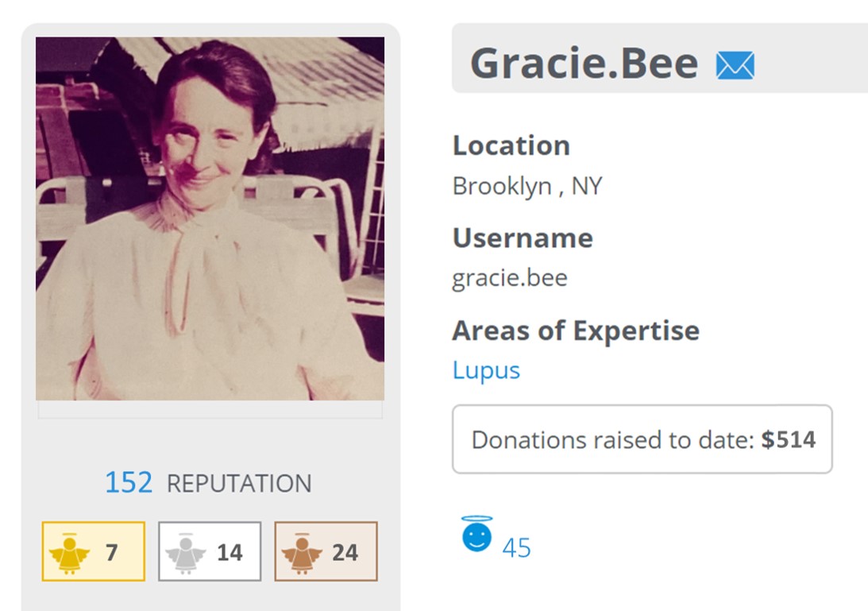Click the blue smiley halo icon

(476, 535)
